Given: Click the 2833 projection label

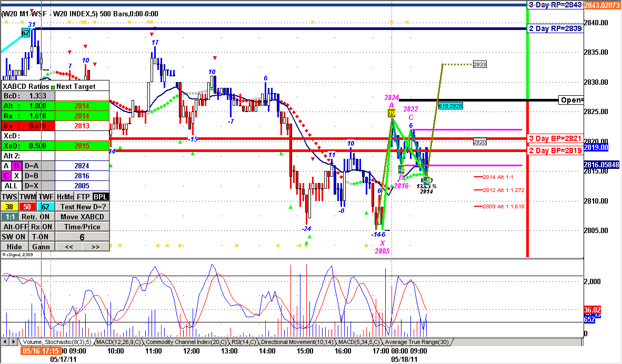Looking at the screenshot, I should click(479, 64).
